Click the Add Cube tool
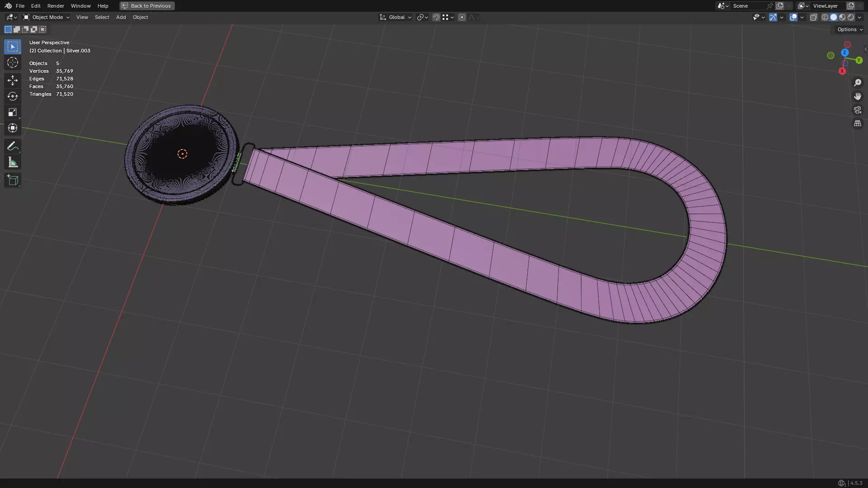 coord(13,180)
